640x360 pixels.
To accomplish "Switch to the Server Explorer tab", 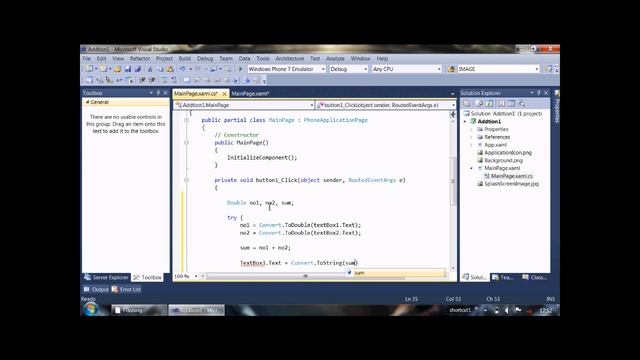I will tap(107, 278).
